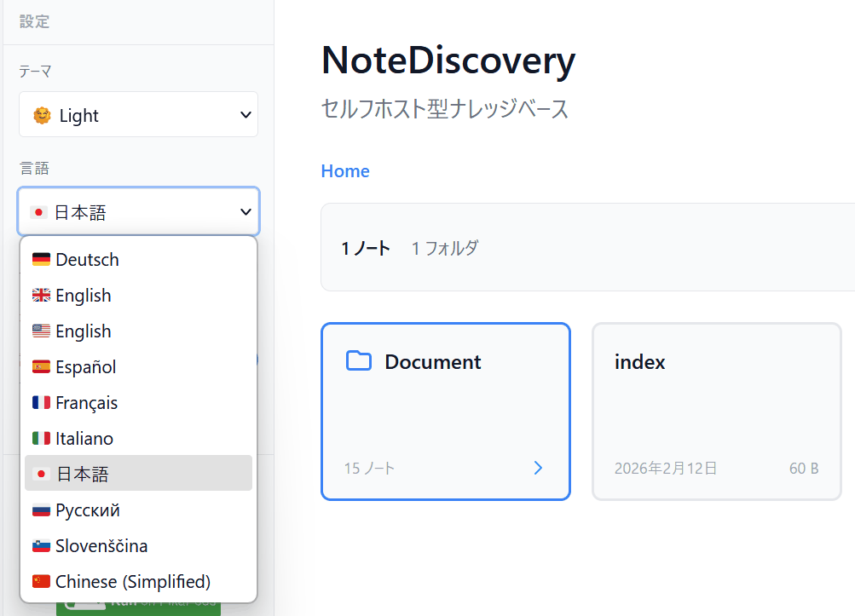Open the Document folder title
Image resolution: width=855 pixels, height=616 pixels.
coord(432,362)
